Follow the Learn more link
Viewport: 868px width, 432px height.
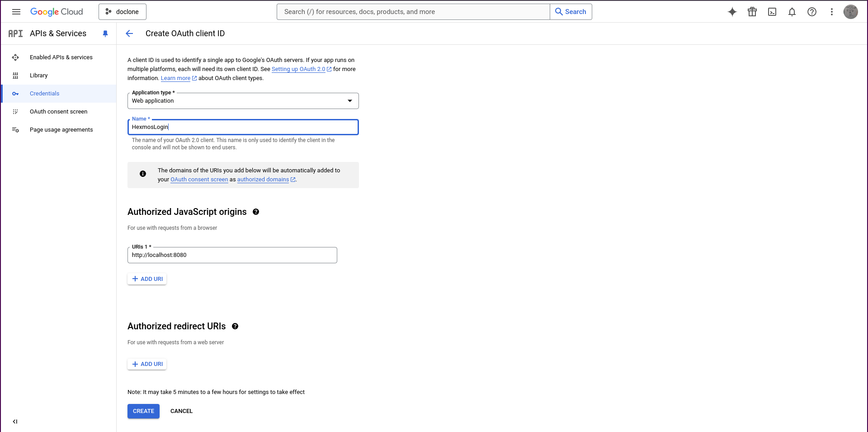175,78
